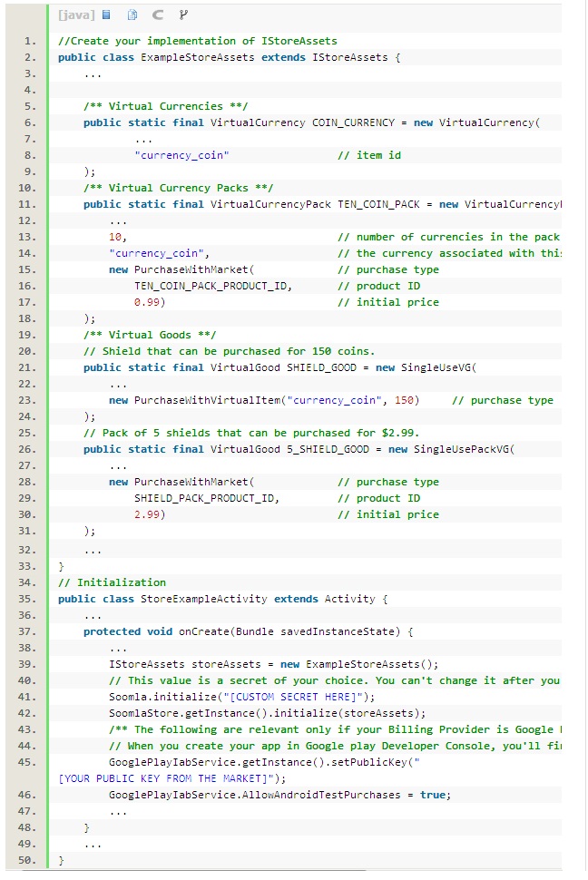Click the copy code icon
Image resolution: width=588 pixels, height=880 pixels.
pos(132,15)
